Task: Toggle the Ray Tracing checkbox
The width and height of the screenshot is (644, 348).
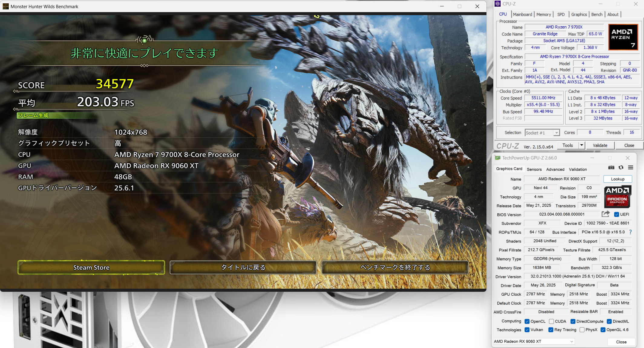Action: (551, 330)
